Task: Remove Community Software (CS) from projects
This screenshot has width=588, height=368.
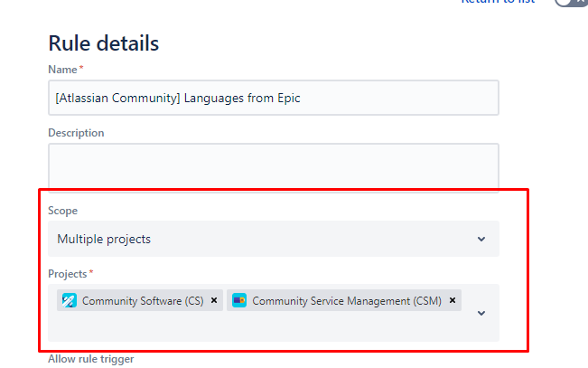Action: point(214,300)
